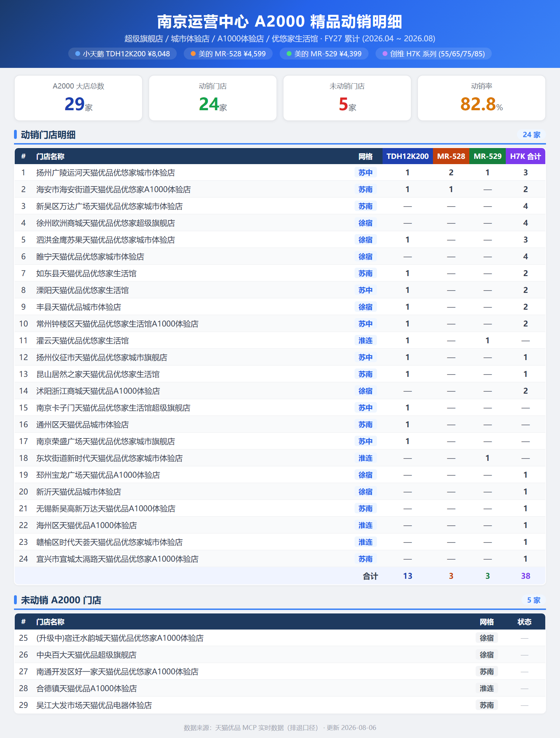Screen dimensions: 560x738
Task: Click the MR-529 value 1 for 东坎街道新时代
Action: pyautogui.click(x=488, y=458)
